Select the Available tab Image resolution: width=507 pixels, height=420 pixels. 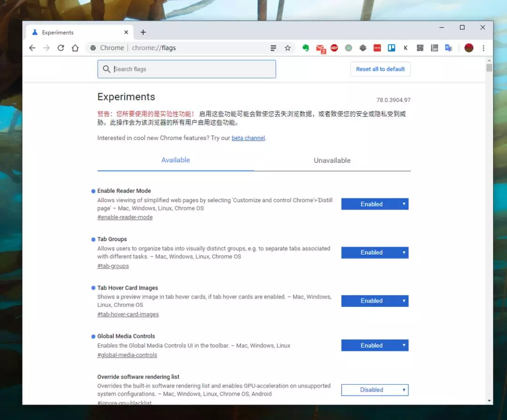click(176, 160)
